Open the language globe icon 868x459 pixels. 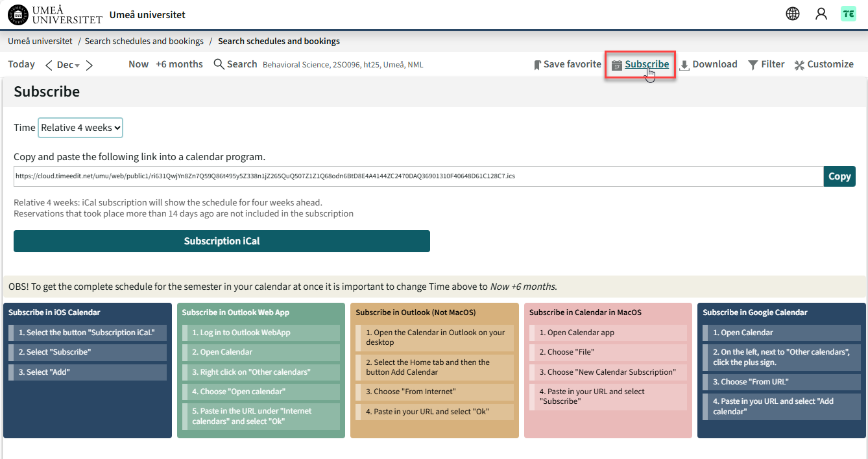tap(792, 14)
